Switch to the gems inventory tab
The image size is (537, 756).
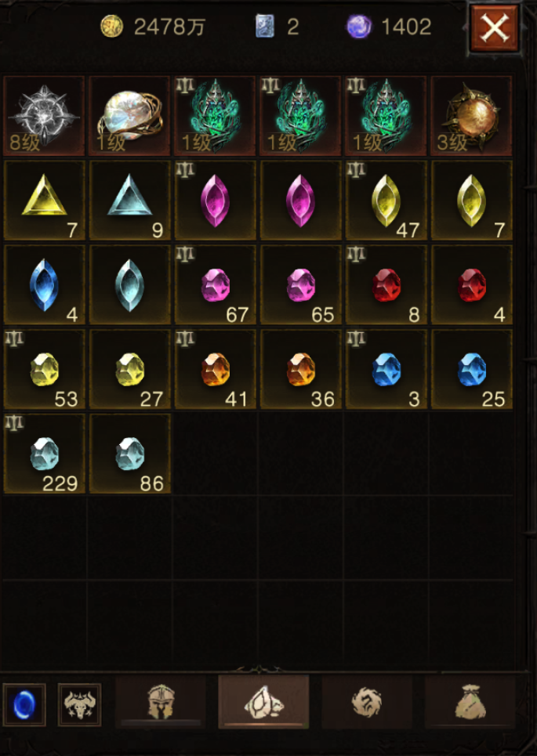(263, 701)
